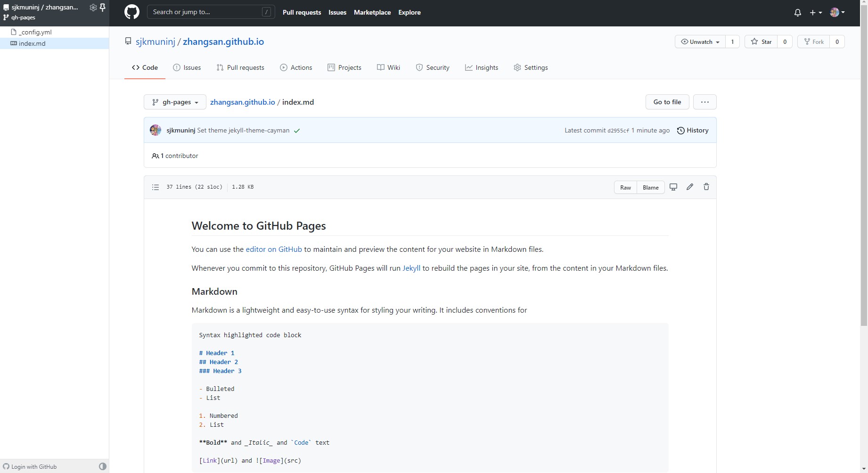Open file in GitHub Desktop icon
This screenshot has height=473, width=868.
tap(673, 187)
